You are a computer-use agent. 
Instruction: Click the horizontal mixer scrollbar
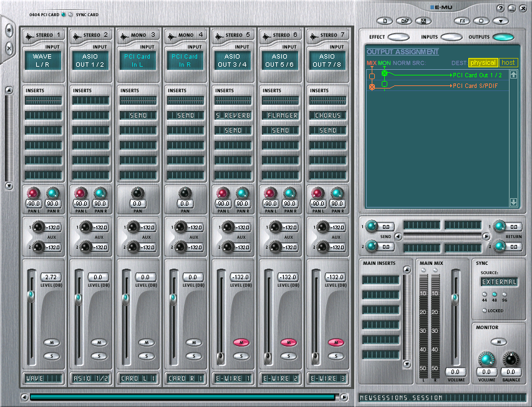(x=183, y=397)
